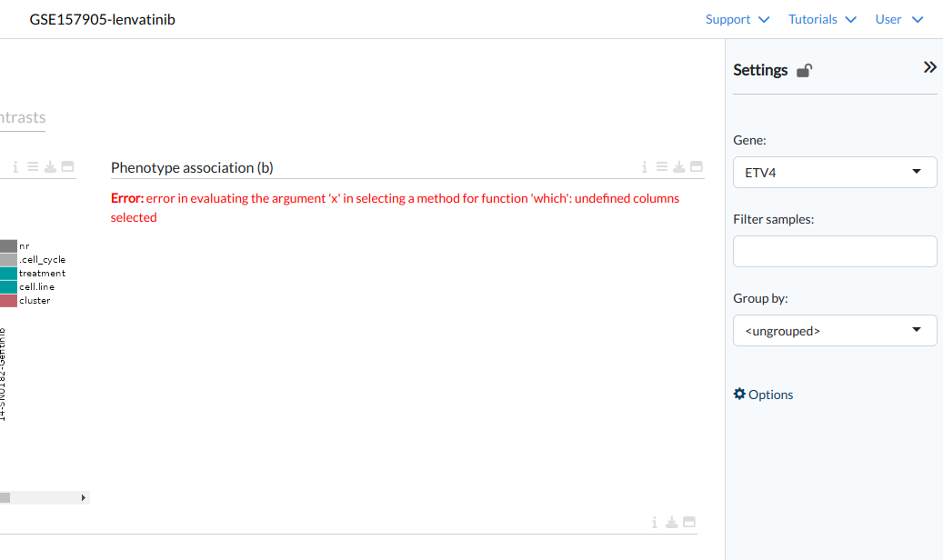Open the Tutorials menu
Viewport: 943px width, 560px height.
pyautogui.click(x=822, y=19)
